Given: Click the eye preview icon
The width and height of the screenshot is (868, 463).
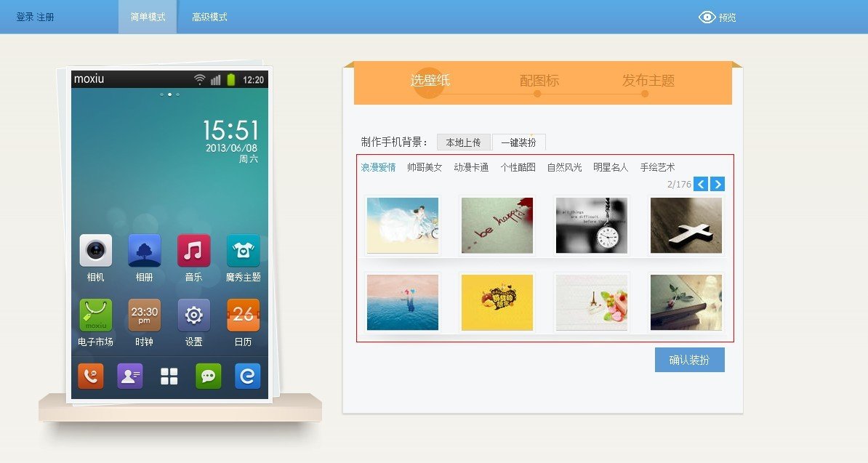Looking at the screenshot, I should [707, 17].
